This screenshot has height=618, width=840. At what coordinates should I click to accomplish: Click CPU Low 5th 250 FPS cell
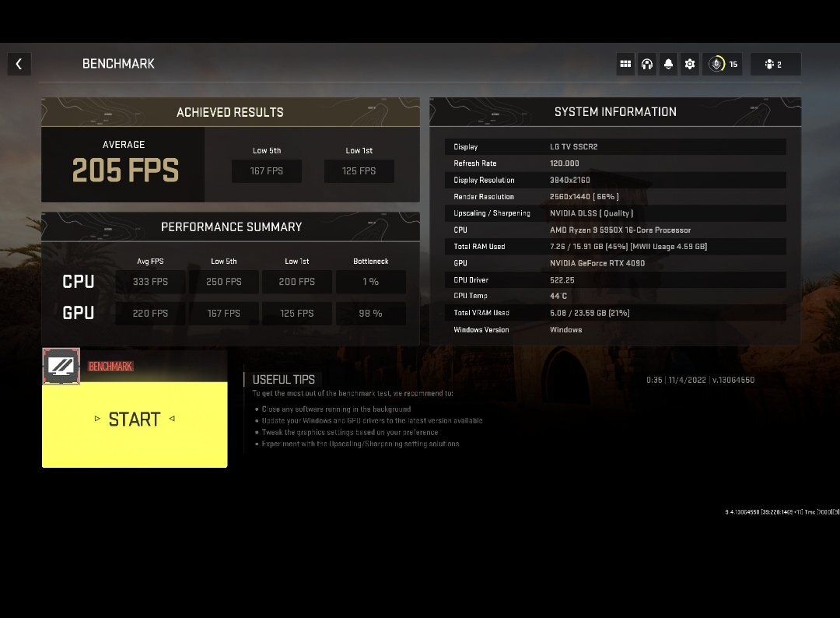click(224, 282)
